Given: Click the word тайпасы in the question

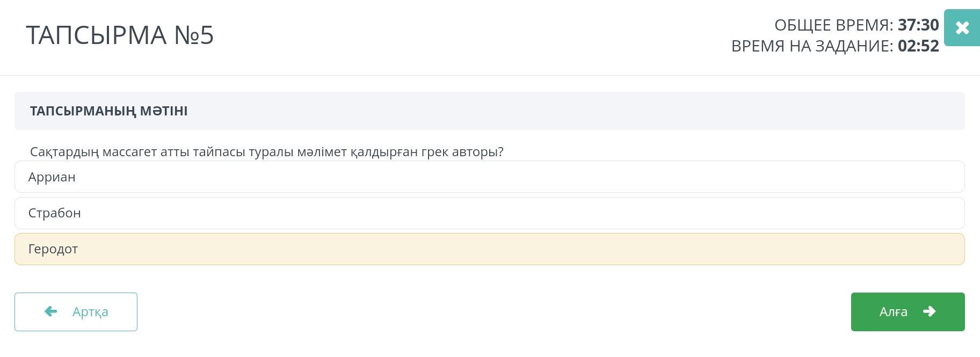Looking at the screenshot, I should click(x=219, y=152).
